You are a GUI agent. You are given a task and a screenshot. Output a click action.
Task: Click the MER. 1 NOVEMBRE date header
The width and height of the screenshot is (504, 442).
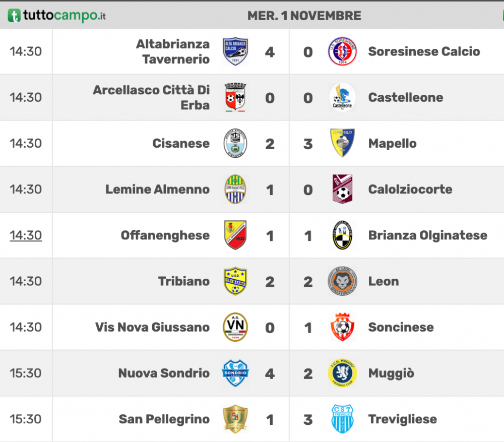[304, 16]
